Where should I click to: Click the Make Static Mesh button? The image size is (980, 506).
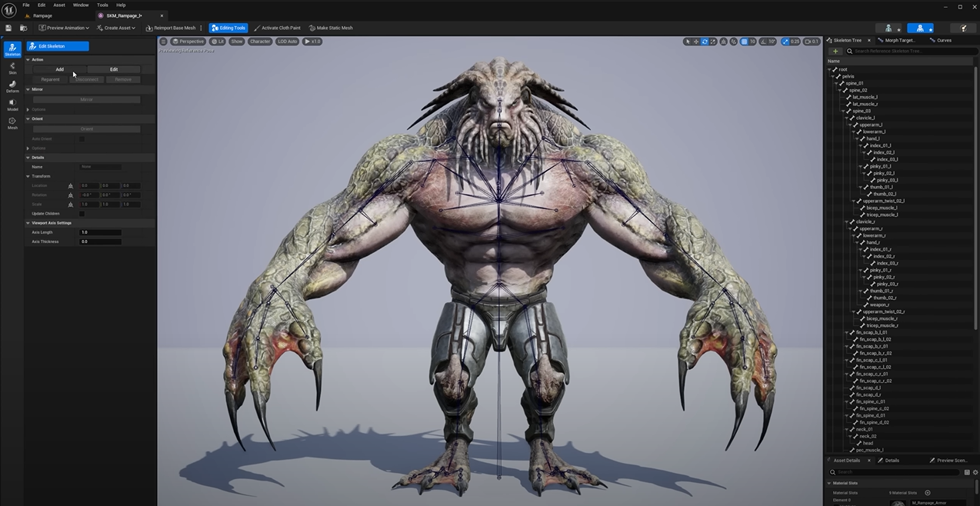[331, 28]
